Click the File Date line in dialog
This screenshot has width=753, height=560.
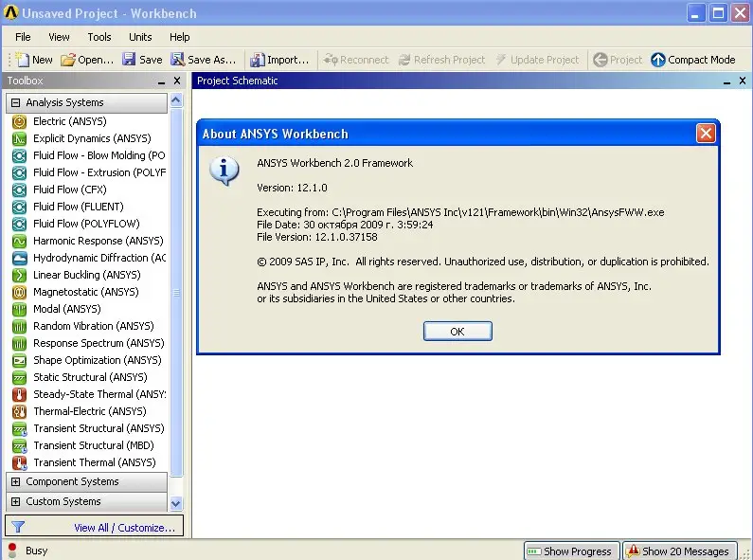click(345, 225)
